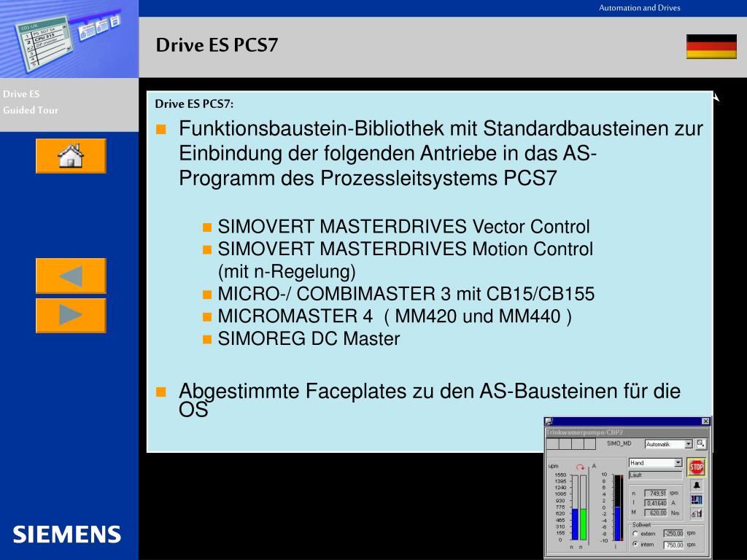Click the current bar graph labeled I
The height and width of the screenshot is (560, 747).
619,507
